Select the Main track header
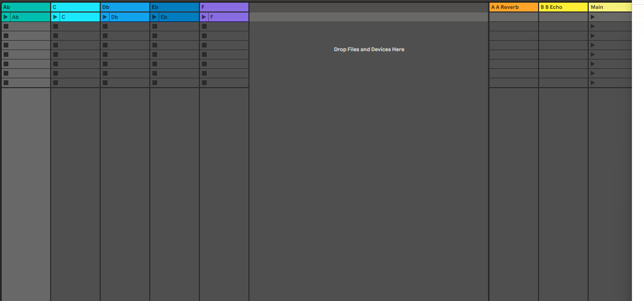Screen dimensions: 644x301 click(x=610, y=7)
